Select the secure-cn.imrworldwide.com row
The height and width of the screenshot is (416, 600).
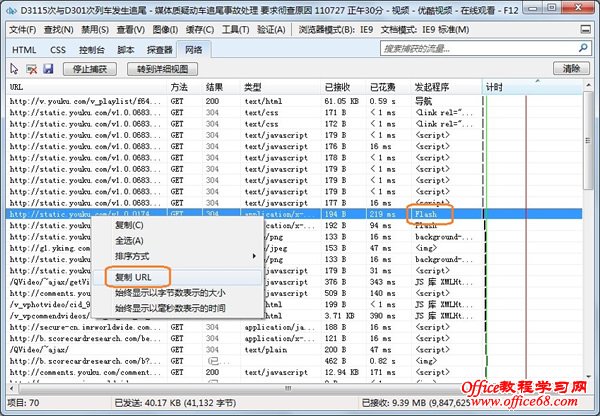[x=295, y=327]
